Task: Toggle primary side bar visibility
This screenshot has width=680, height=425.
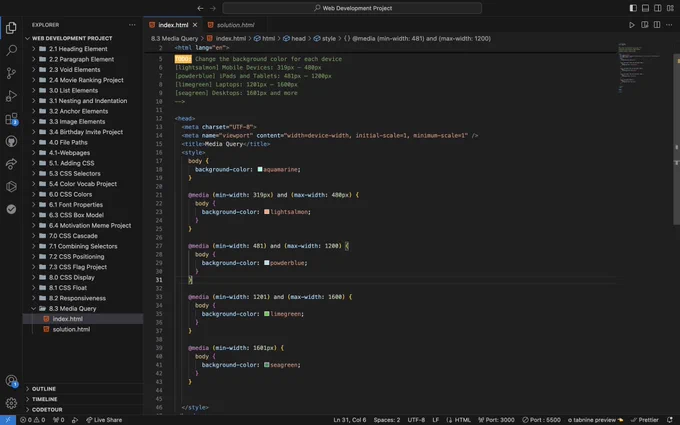Action: pyautogui.click(x=633, y=8)
